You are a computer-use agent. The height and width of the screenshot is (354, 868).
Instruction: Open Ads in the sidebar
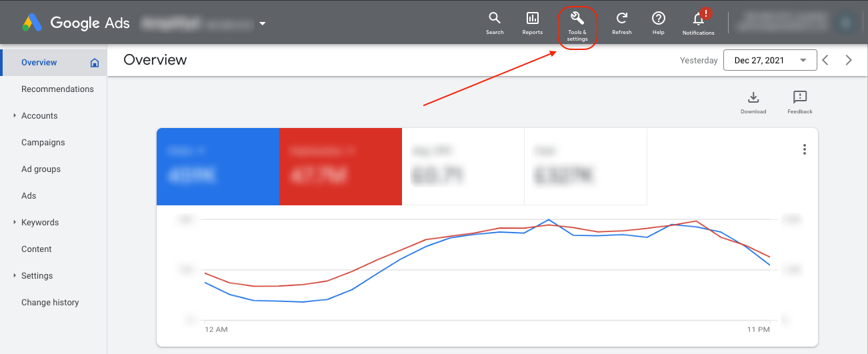29,196
